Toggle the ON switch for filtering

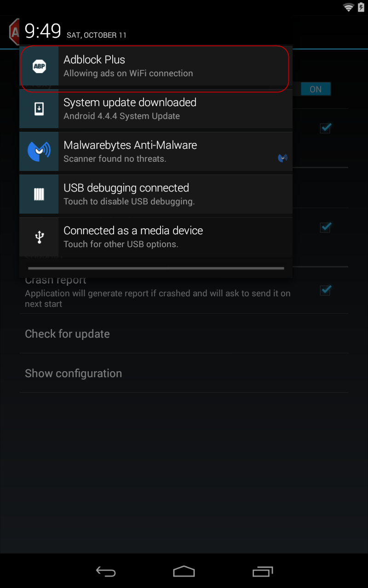316,89
